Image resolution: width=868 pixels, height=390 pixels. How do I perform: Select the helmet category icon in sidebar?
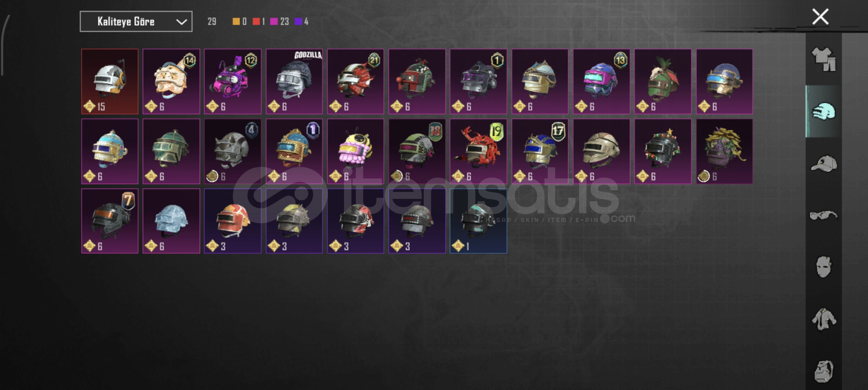824,112
